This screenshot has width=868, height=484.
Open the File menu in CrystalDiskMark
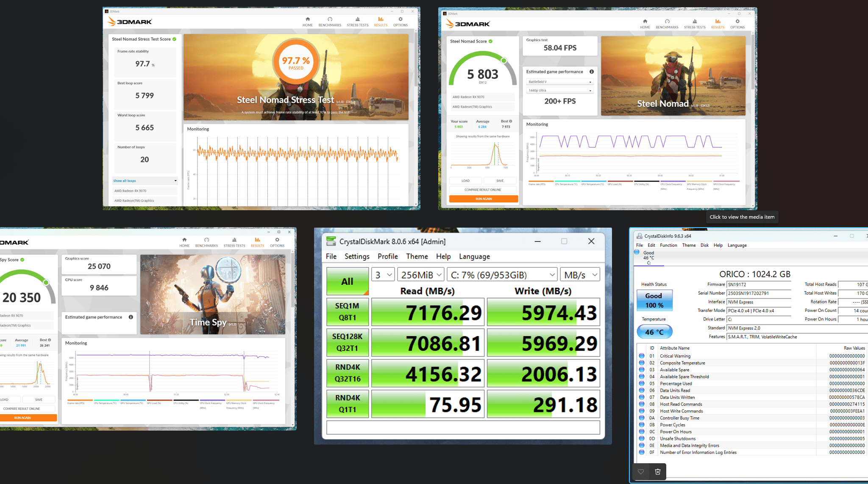point(331,256)
